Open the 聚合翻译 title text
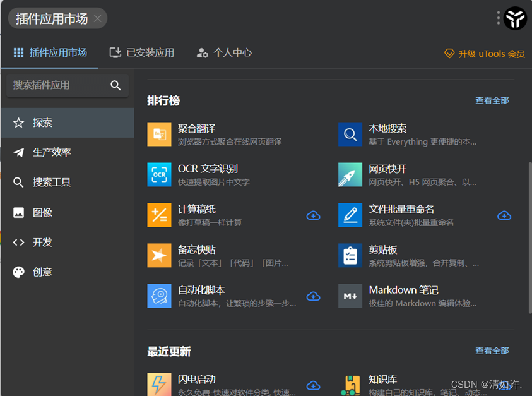Screen dimensions: 532x396 [x=197, y=128]
